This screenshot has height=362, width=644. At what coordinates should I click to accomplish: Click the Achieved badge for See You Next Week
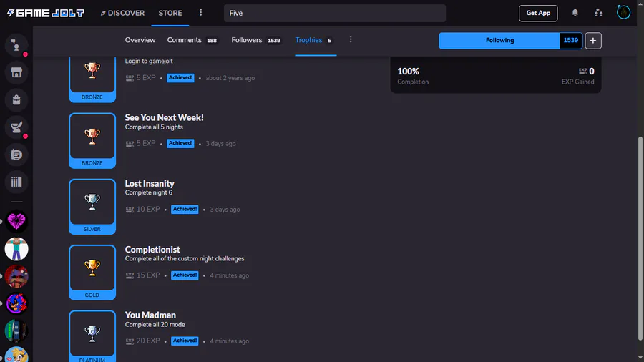[180, 143]
